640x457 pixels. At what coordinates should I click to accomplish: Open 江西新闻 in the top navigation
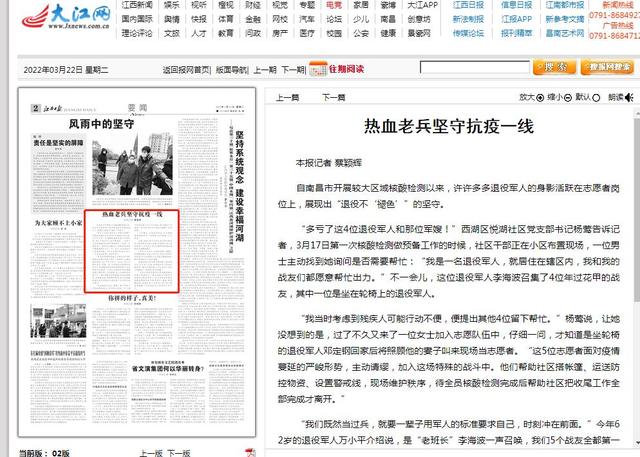pos(137,5)
